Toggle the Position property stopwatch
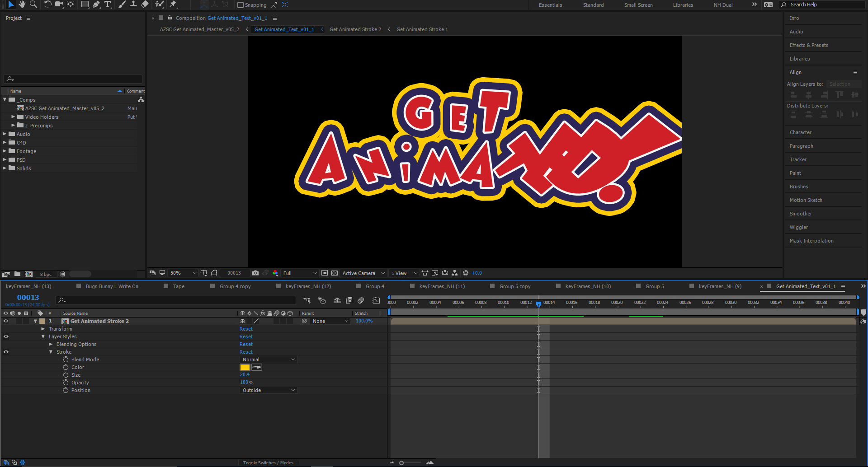Viewport: 868px width, 467px height. click(x=66, y=390)
